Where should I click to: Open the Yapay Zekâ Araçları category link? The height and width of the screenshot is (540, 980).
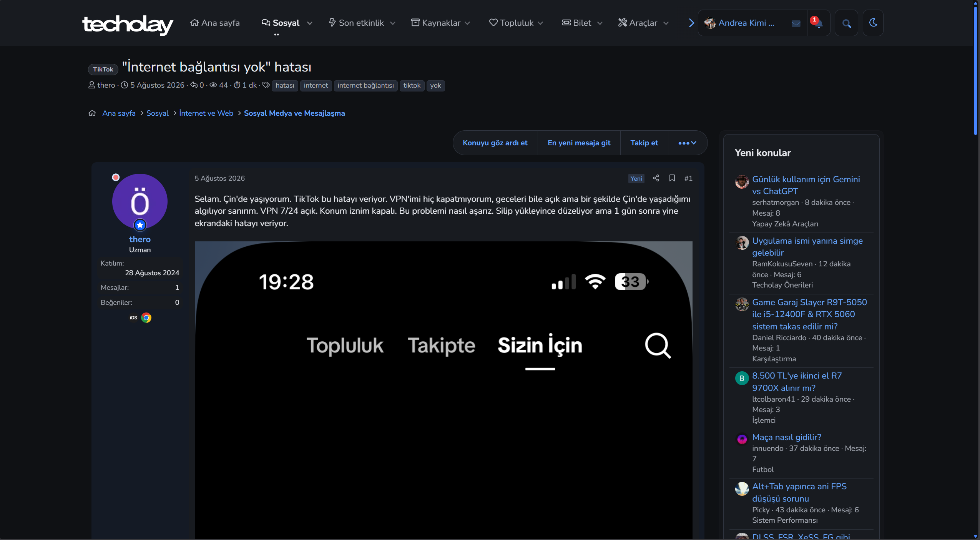coord(785,224)
